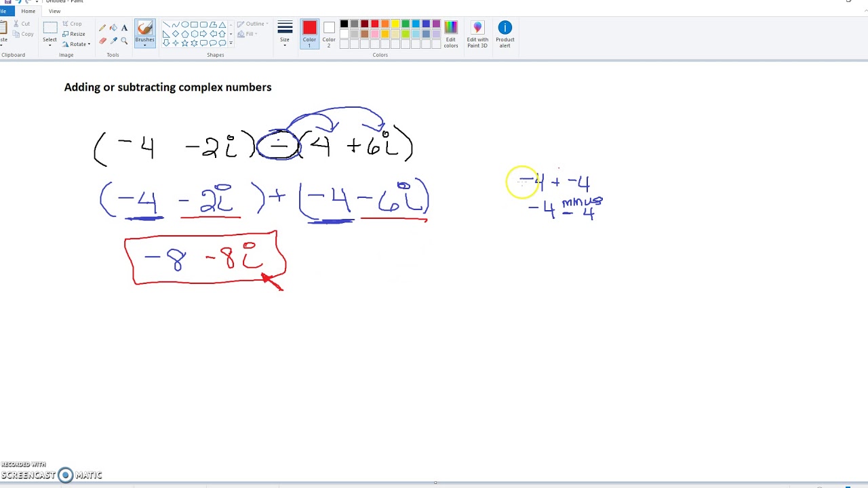Screen dimensions: 868x488
Task: Pick the Six-point star shape
Action: 194,43
